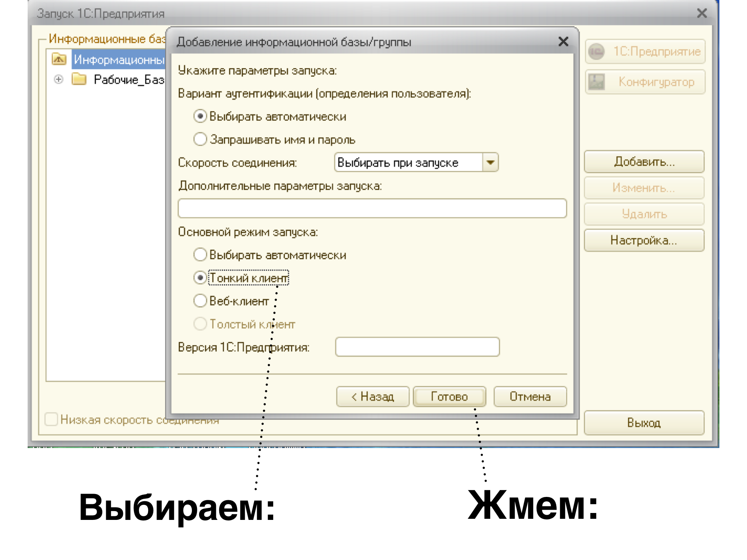Image resolution: width=747 pixels, height=560 pixels.
Task: Open the 'Скорость соединения' dropdown arrow
Action: (490, 162)
